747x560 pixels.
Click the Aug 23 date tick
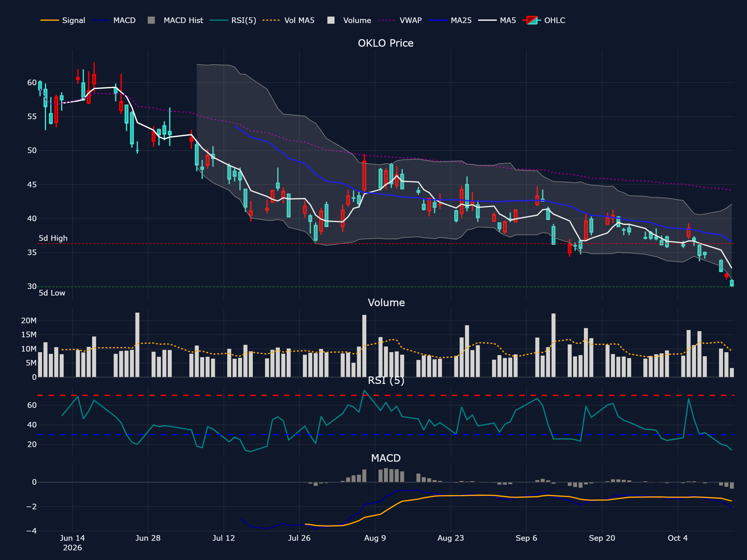pyautogui.click(x=450, y=538)
